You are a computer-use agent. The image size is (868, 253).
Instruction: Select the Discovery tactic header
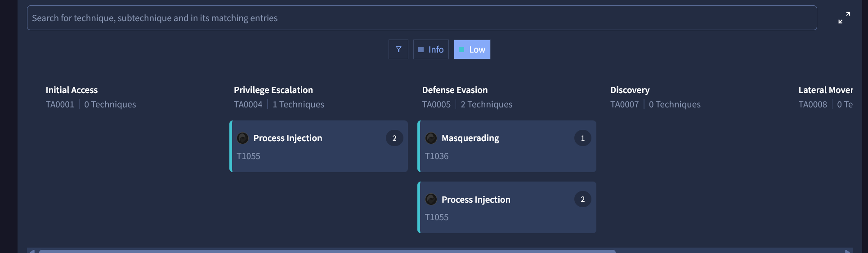pyautogui.click(x=630, y=90)
